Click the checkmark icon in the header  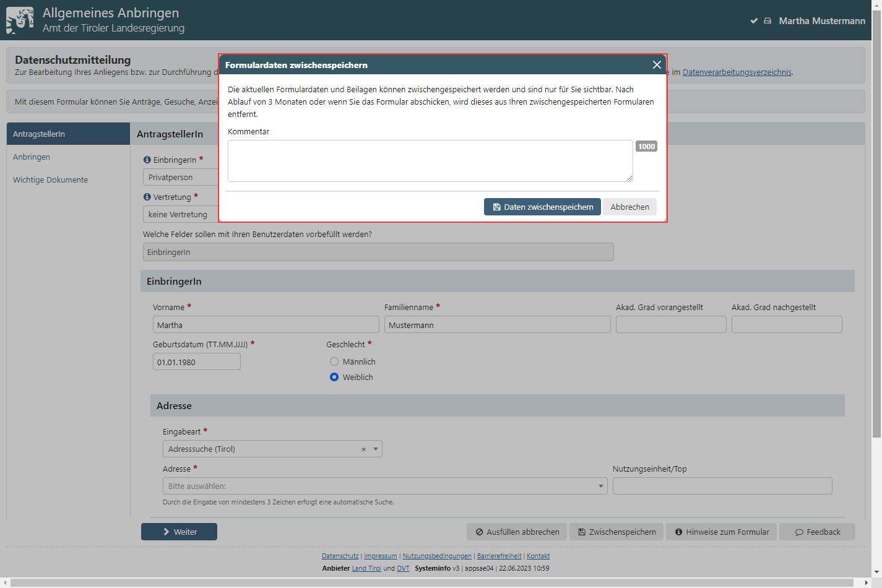point(754,21)
